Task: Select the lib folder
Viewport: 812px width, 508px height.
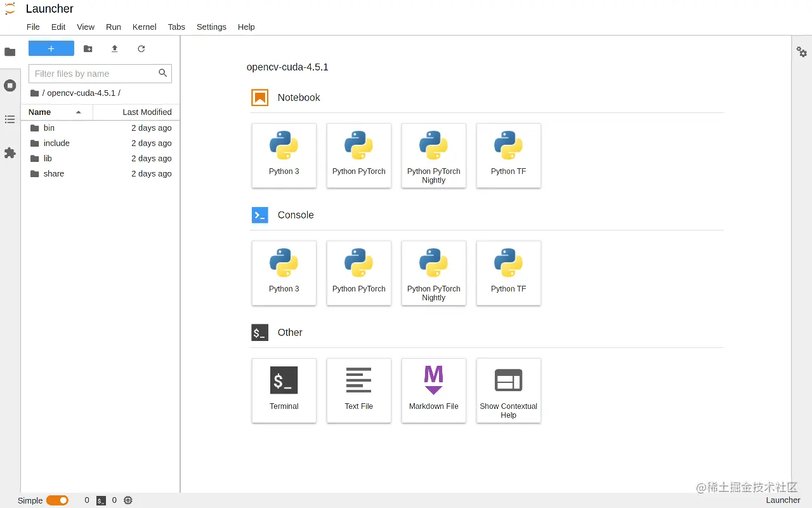Action: (x=100, y=158)
